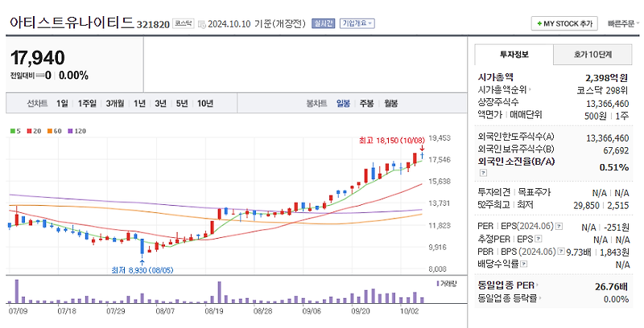Click the 투자의견 label
The width and height of the screenshot is (644, 328).
click(494, 192)
